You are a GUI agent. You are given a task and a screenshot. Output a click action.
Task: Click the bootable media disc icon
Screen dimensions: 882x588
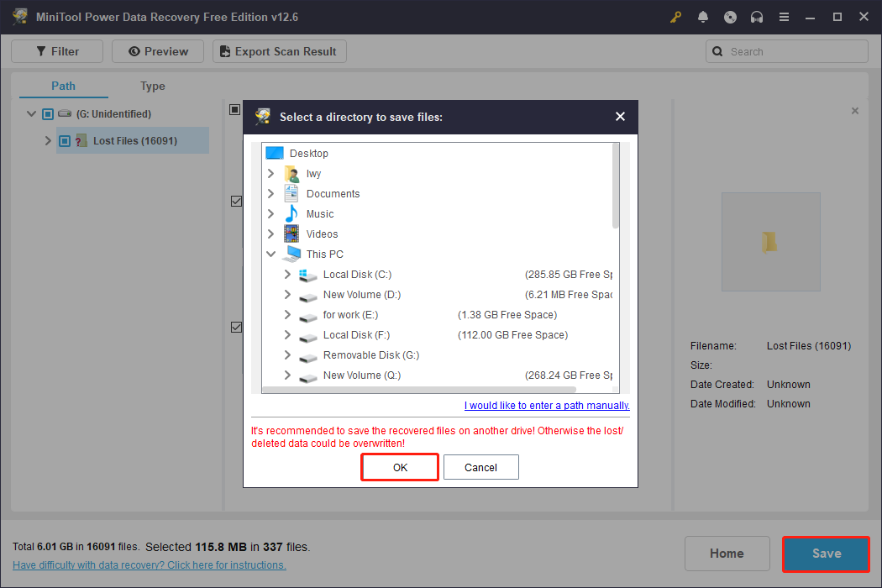click(x=730, y=16)
